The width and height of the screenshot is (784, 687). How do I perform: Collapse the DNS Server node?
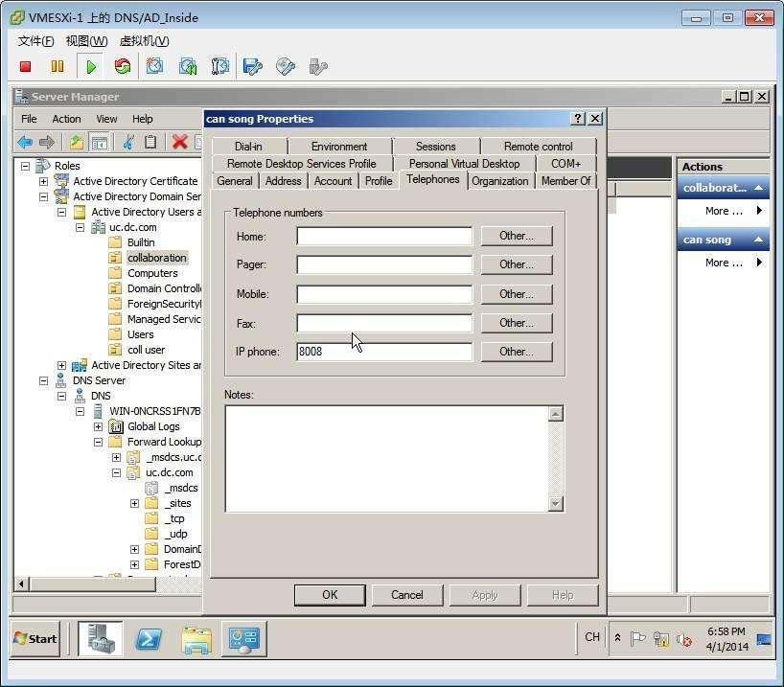point(43,381)
